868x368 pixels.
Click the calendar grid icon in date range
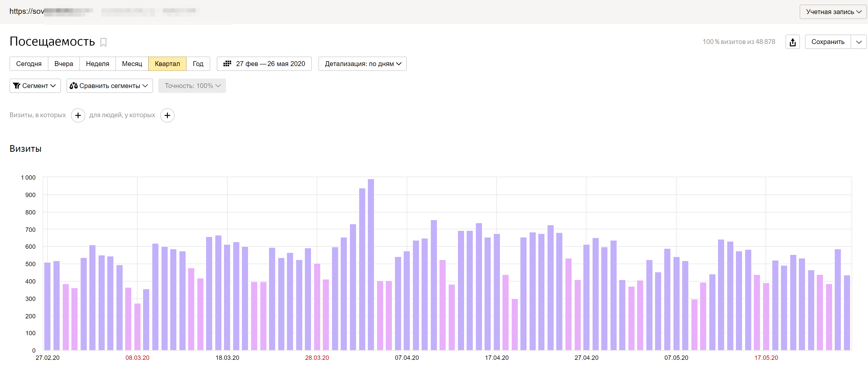click(227, 64)
